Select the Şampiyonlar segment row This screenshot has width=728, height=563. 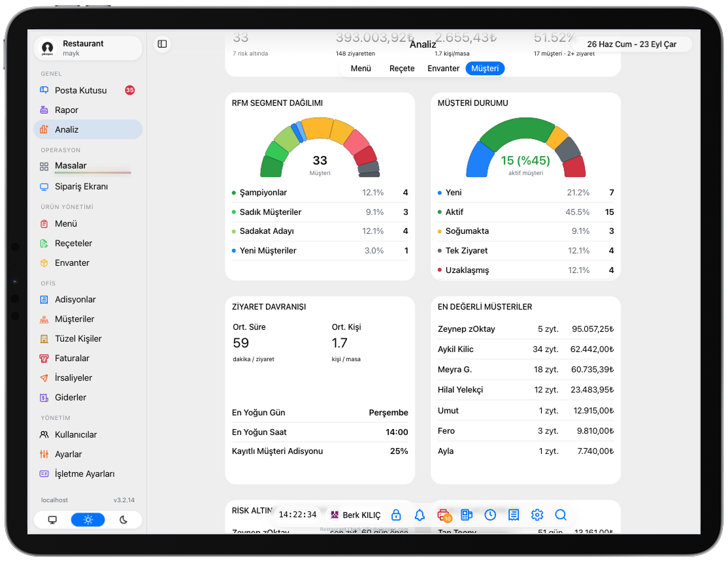[x=320, y=193]
